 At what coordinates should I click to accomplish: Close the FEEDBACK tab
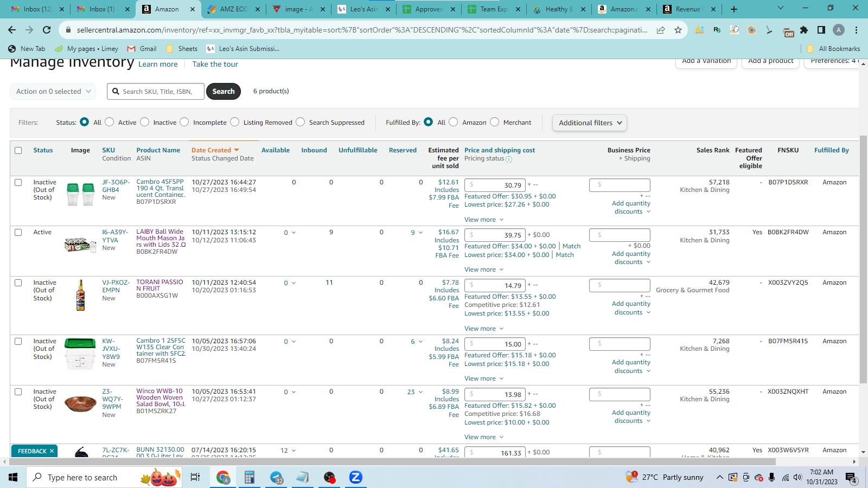click(x=52, y=451)
